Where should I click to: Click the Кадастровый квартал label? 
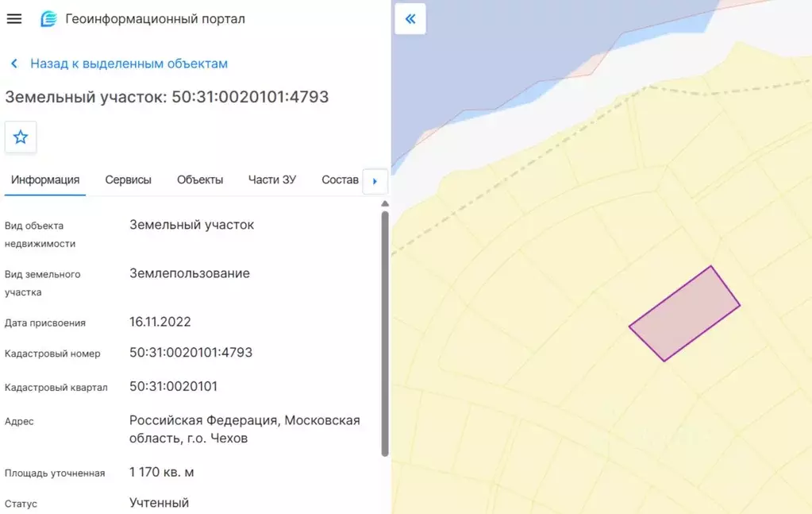tap(56, 388)
